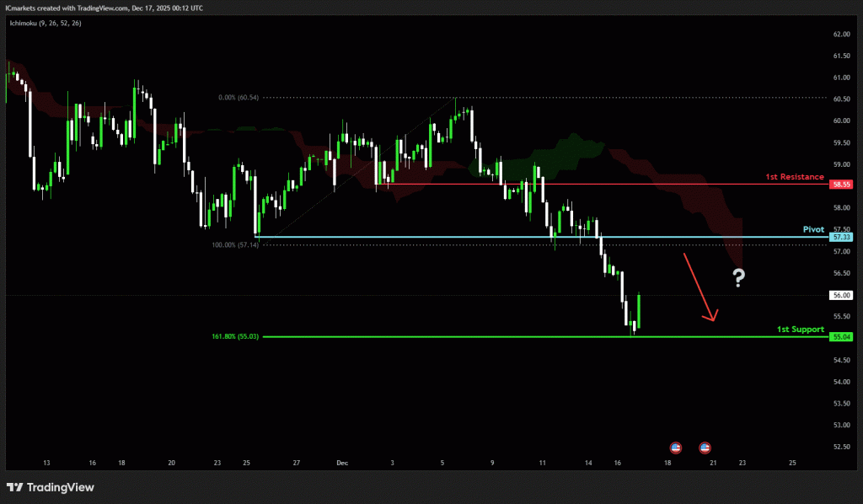Click the 62.00 level on price scale
The width and height of the screenshot is (863, 504).
pos(841,35)
